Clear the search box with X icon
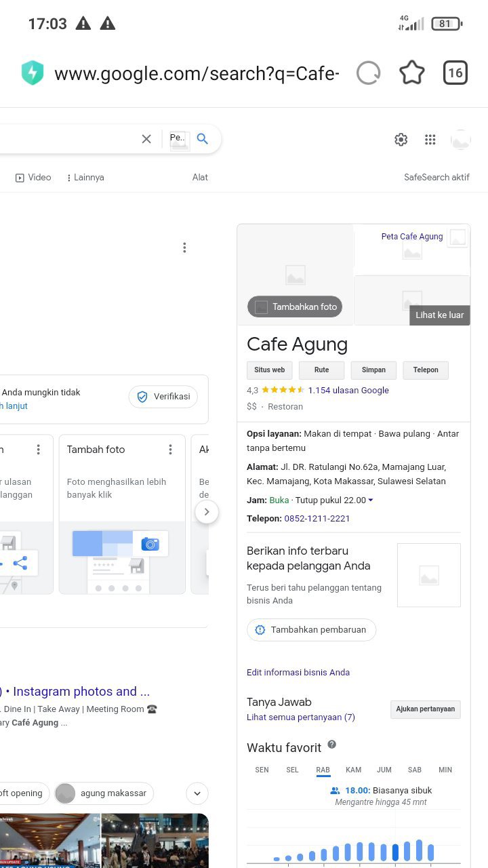This screenshot has width=488, height=868. (146, 139)
